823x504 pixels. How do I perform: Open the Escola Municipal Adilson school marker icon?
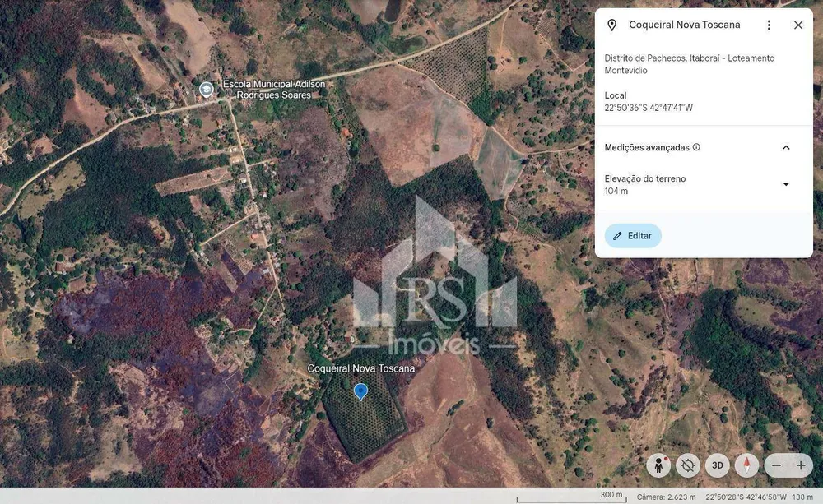(207, 89)
